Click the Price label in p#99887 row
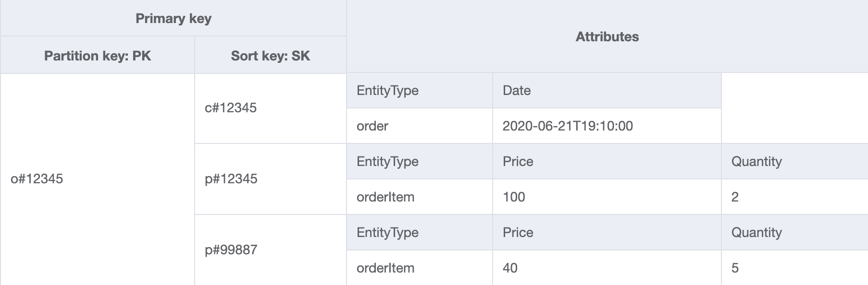Screen dimensions: 868x285 607,232
